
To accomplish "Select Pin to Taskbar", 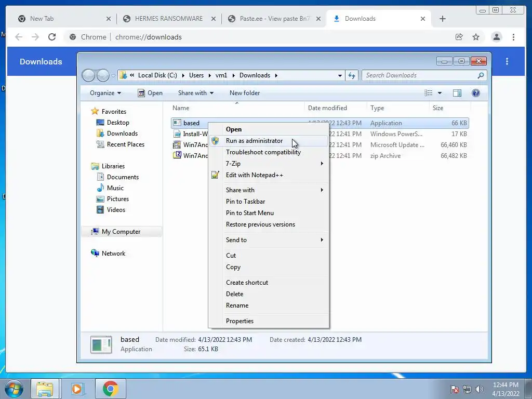I will (x=268, y=202).
